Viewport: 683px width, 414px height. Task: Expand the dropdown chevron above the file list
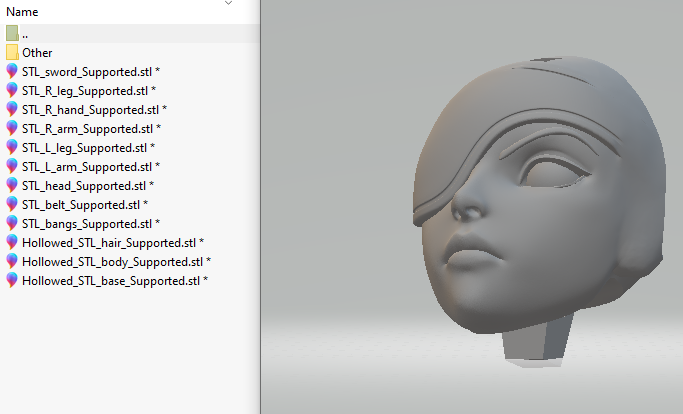229,3
